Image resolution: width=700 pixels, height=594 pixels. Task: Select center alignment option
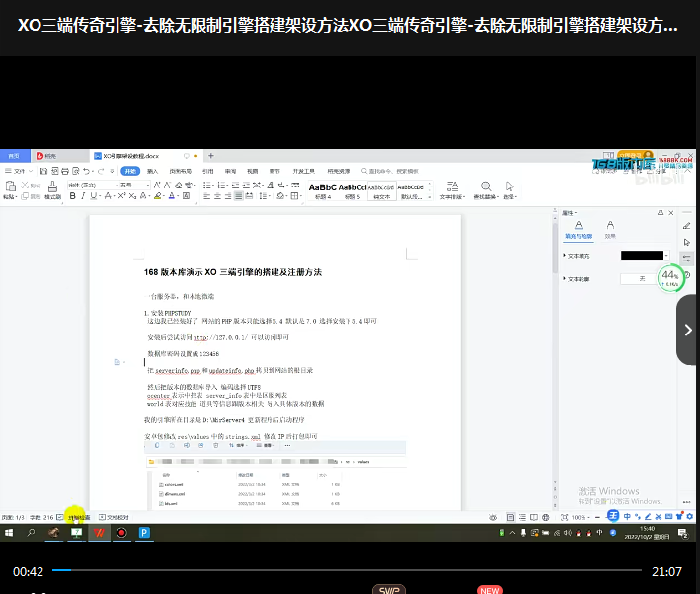(217, 196)
